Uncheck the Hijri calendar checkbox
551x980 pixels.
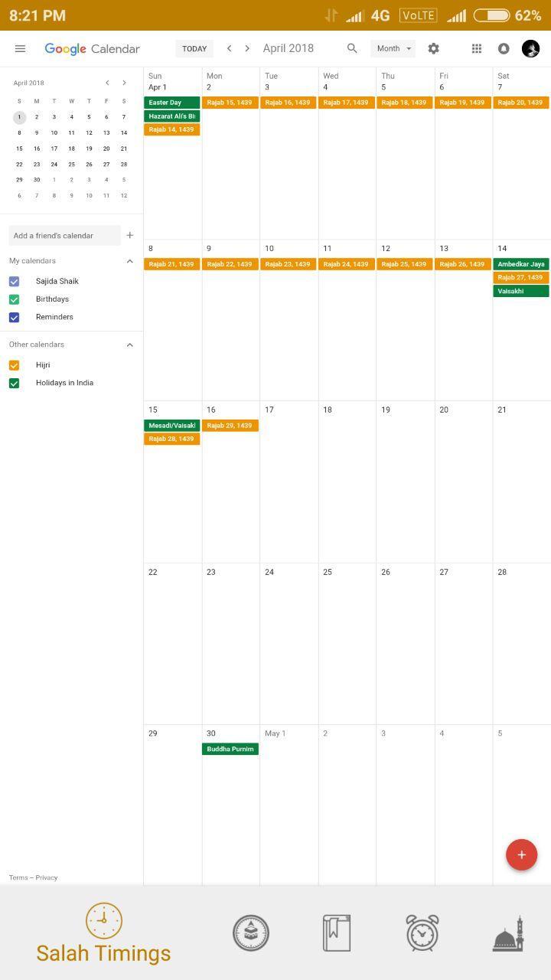(14, 365)
